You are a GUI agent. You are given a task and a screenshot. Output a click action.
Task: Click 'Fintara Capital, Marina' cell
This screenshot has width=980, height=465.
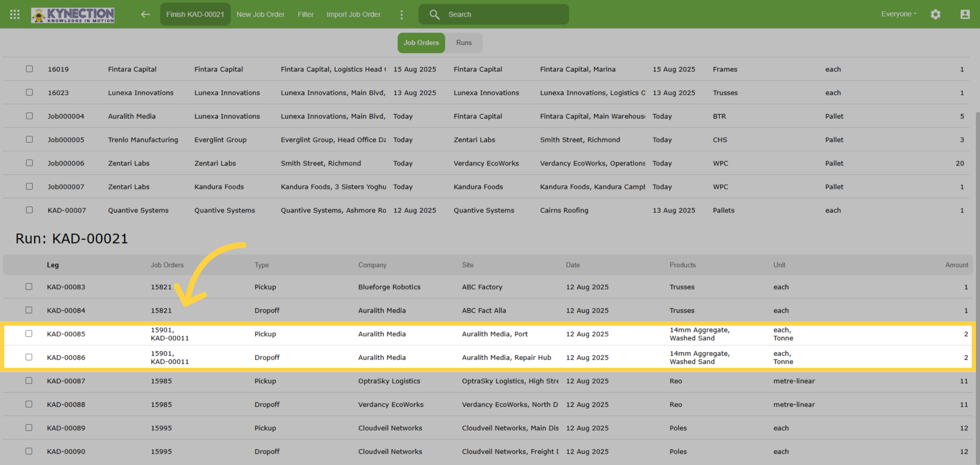577,69
